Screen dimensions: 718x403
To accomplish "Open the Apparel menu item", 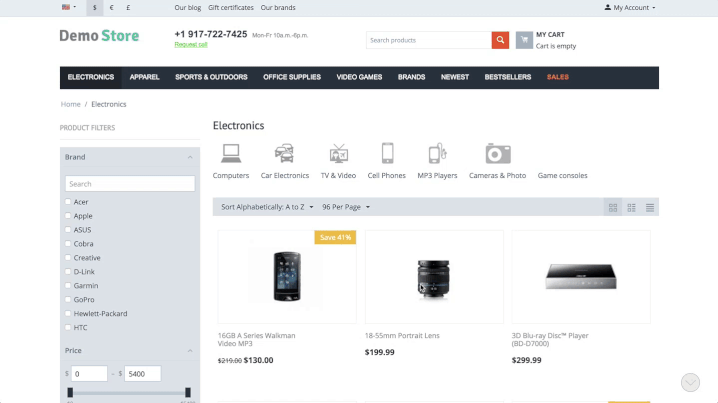I will point(144,77).
